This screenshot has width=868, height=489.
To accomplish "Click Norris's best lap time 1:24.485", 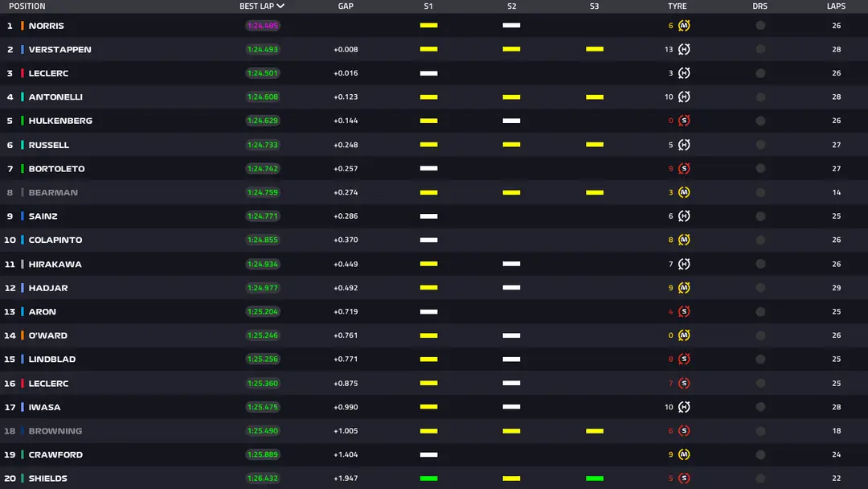I will click(263, 26).
